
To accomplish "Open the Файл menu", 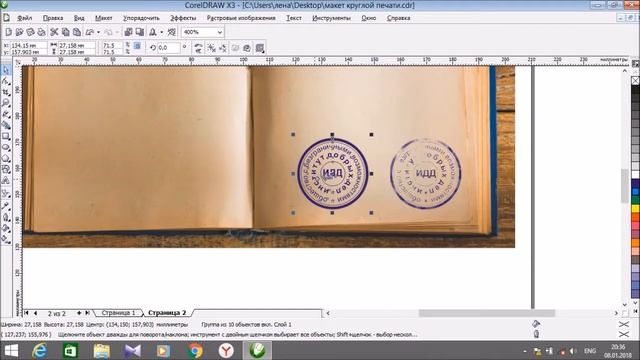I will click(x=24, y=18).
